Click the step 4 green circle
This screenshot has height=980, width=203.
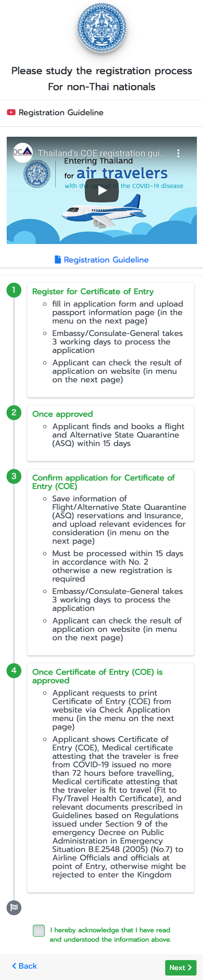14,670
